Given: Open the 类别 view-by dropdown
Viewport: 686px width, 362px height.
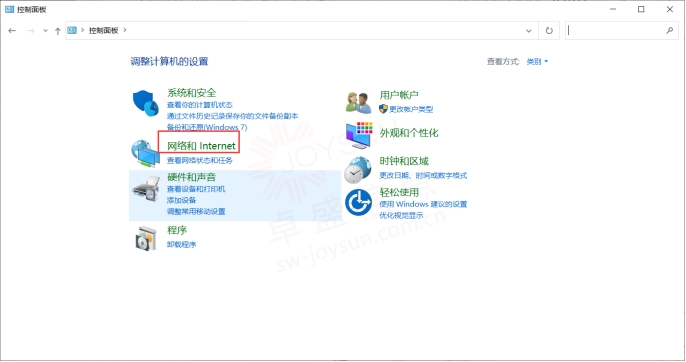Looking at the screenshot, I should point(537,62).
